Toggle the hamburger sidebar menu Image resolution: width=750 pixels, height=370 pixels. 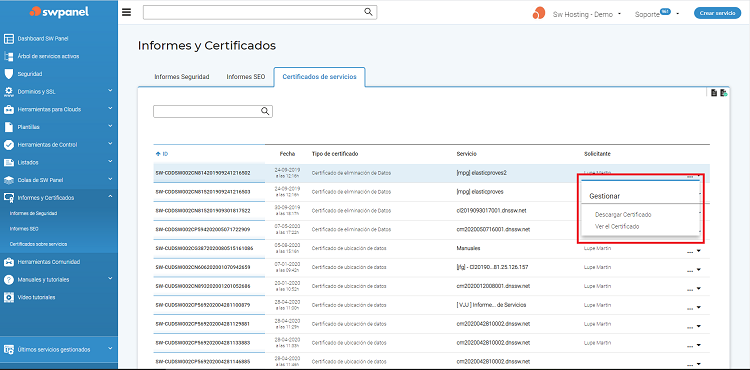point(126,12)
